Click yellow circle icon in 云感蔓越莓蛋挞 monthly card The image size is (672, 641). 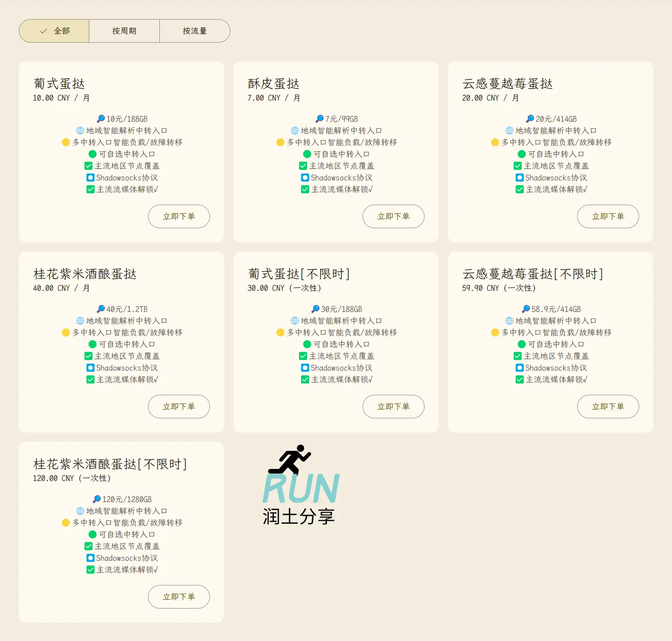point(495,142)
